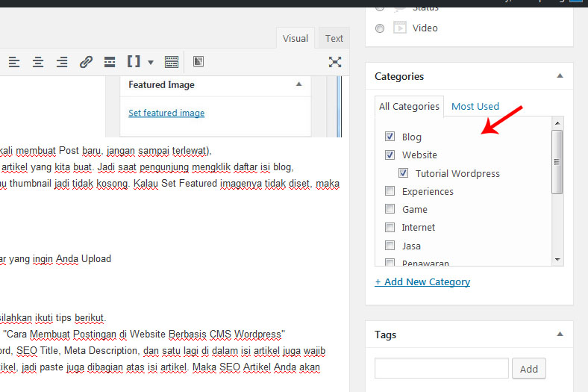The image size is (588, 392).
Task: Click the Tags panel heading
Action: 385,335
